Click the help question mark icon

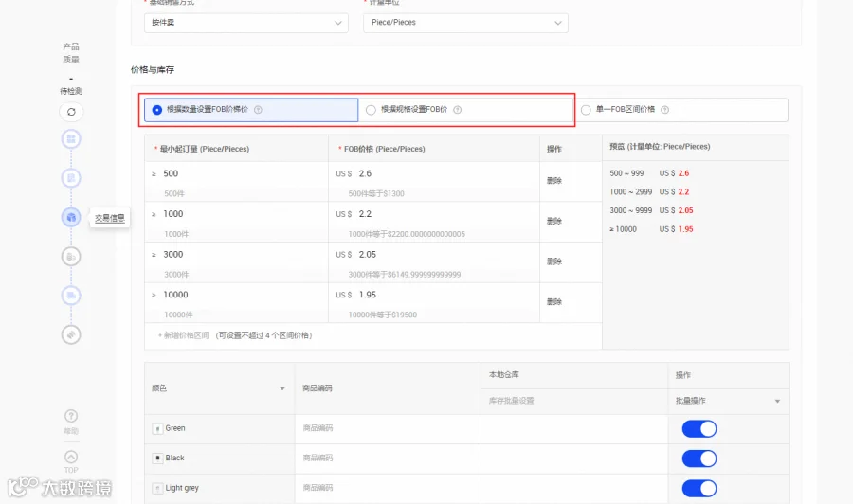(x=71, y=416)
